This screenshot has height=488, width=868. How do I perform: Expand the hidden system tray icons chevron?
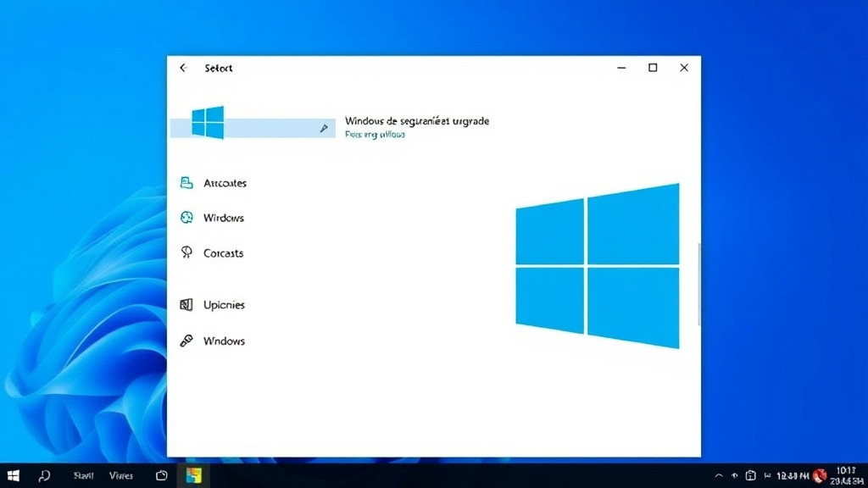tap(719, 475)
